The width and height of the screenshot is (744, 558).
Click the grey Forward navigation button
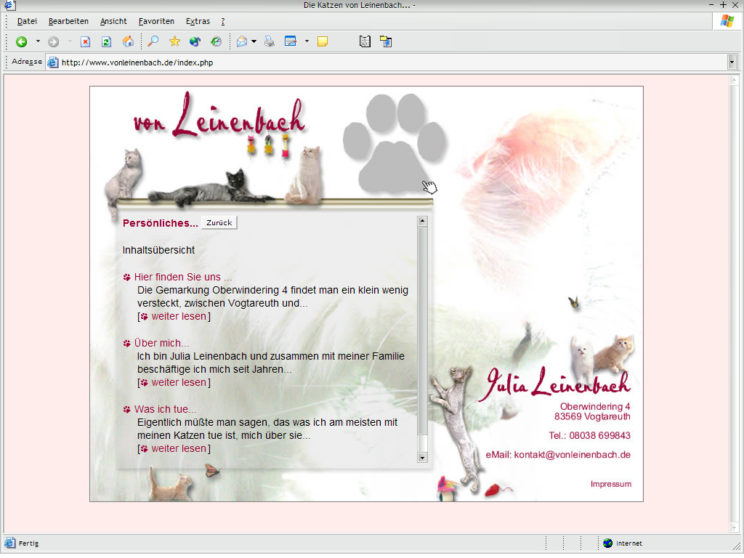click(x=53, y=42)
